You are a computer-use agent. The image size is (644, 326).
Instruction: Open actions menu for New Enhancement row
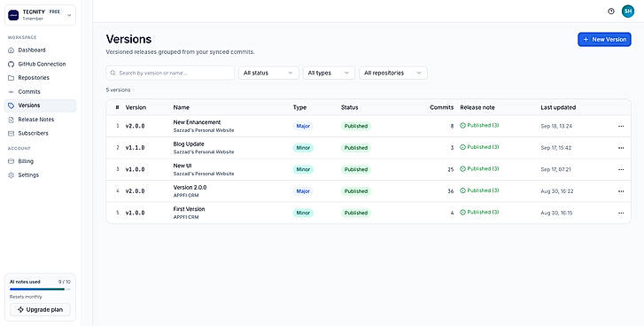click(621, 126)
